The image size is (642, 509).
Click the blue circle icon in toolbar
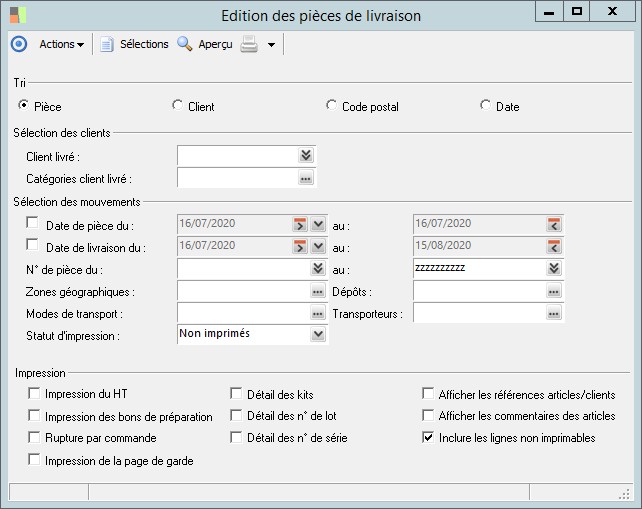[x=18, y=44]
